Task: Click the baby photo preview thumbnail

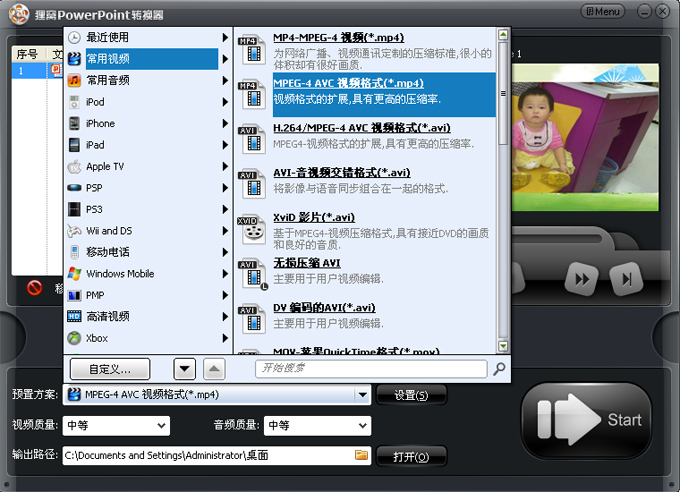Action: tap(585, 137)
